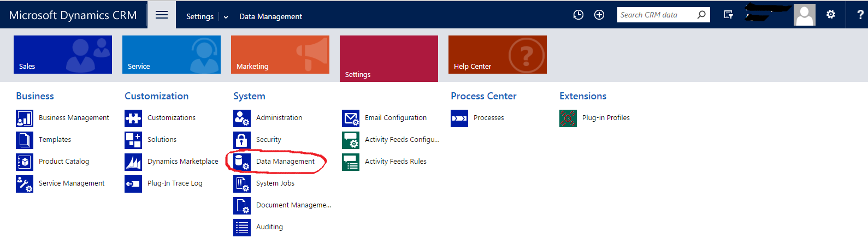Open Dynamics Marketplace link

183,162
